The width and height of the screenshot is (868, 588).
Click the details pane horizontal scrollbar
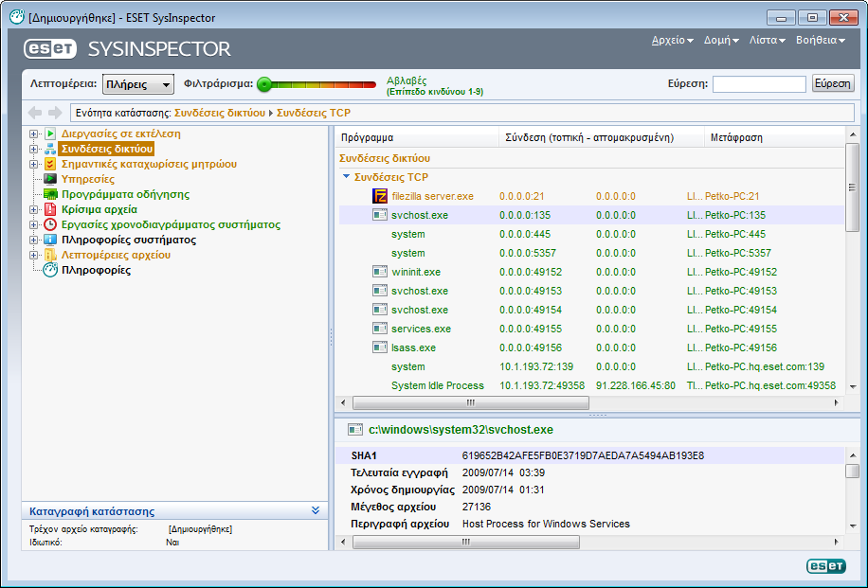click(466, 543)
